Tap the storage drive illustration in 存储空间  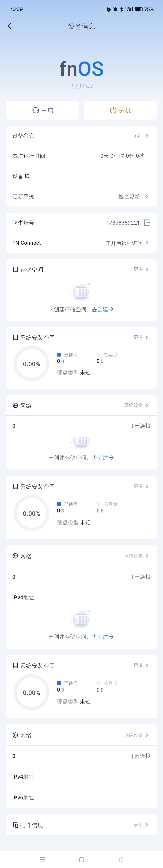pyautogui.click(x=81, y=291)
